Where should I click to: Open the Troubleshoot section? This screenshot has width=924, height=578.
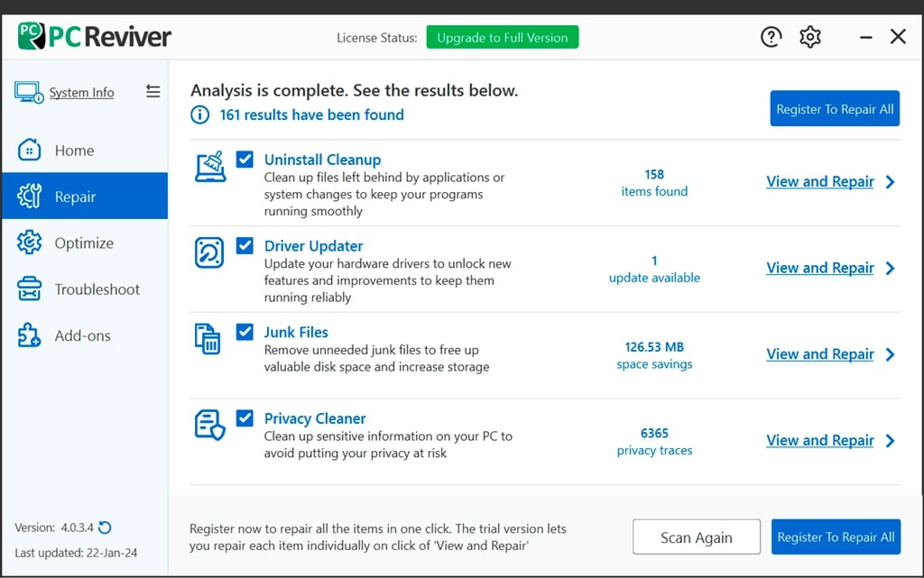coord(97,289)
